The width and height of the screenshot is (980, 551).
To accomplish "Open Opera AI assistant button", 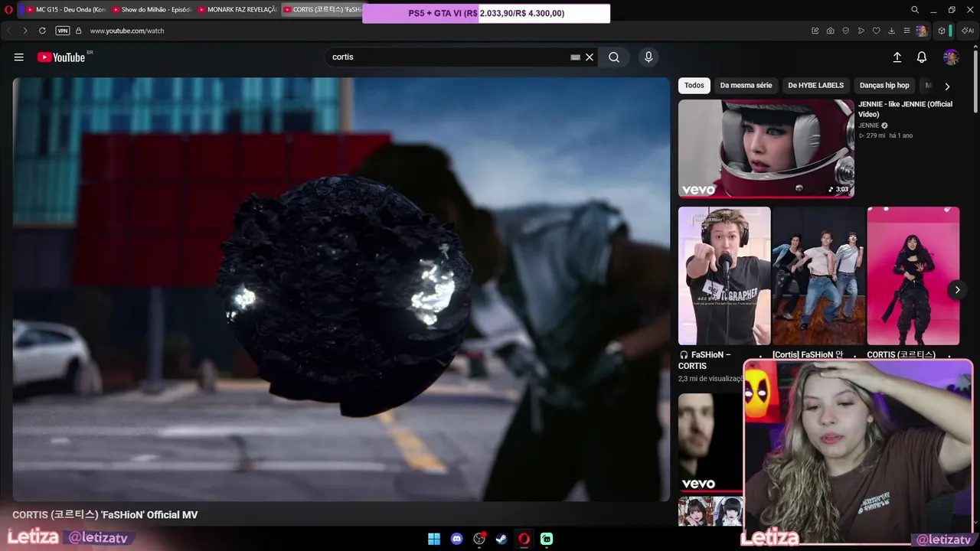I will (968, 31).
